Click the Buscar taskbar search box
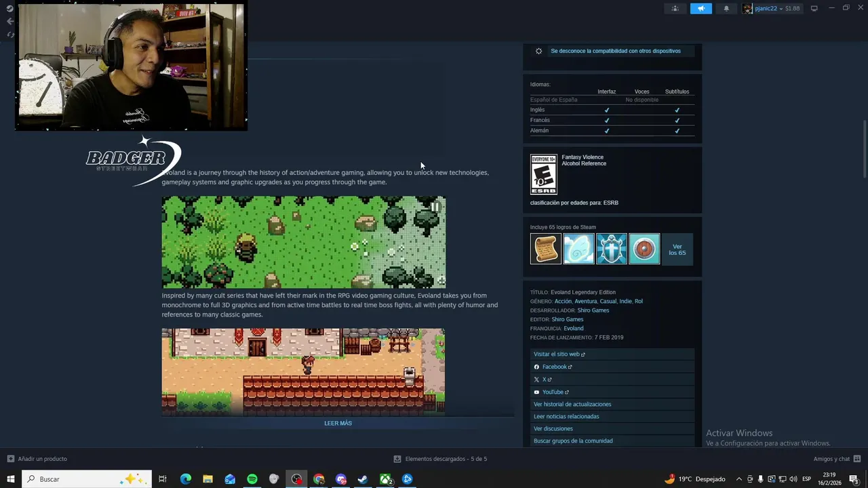The width and height of the screenshot is (868, 488). 87,479
